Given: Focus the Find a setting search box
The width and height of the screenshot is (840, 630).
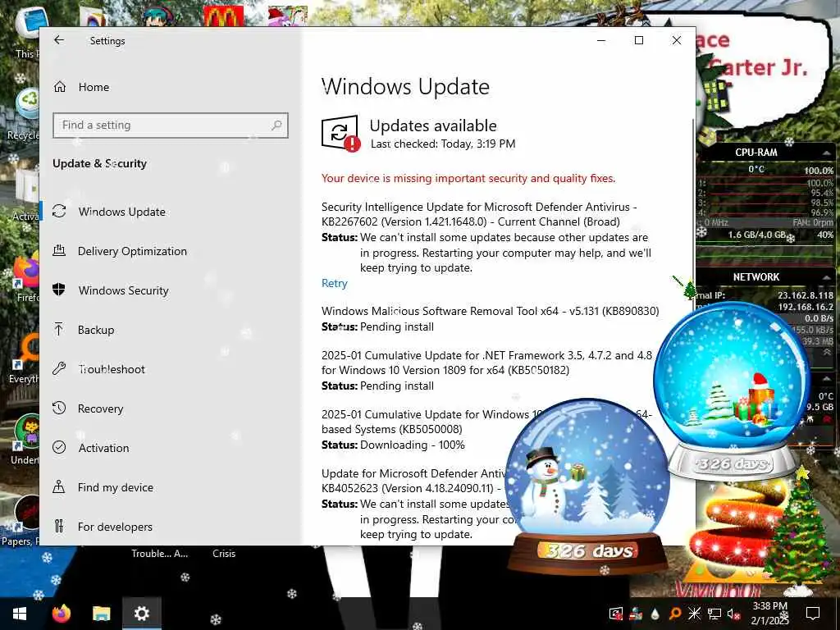Looking at the screenshot, I should tap(171, 126).
